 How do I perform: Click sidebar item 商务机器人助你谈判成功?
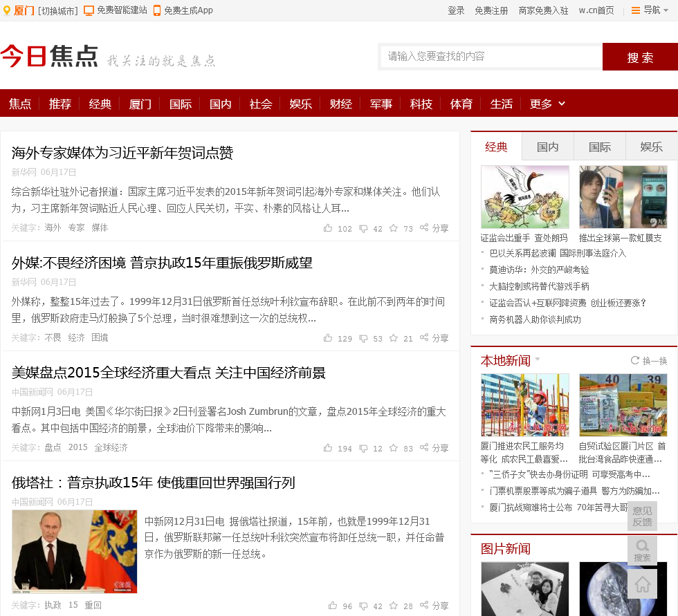535,319
